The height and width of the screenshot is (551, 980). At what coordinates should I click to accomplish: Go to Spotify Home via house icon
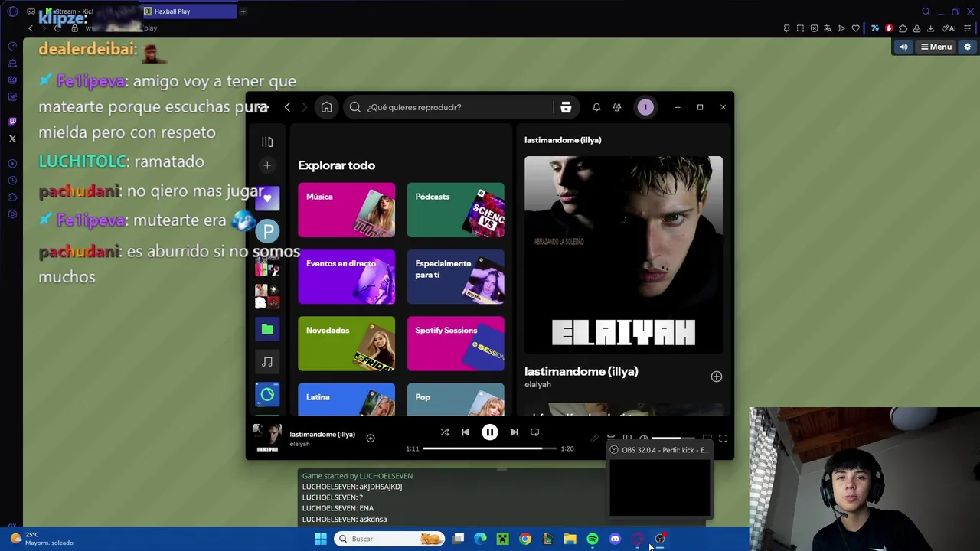coord(326,107)
